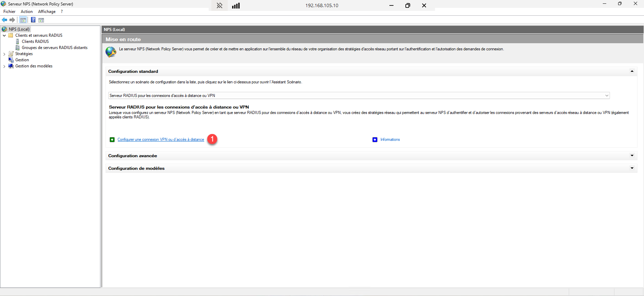The image size is (644, 296).
Task: Click the pin icon in the remote session bar
Action: click(220, 5)
